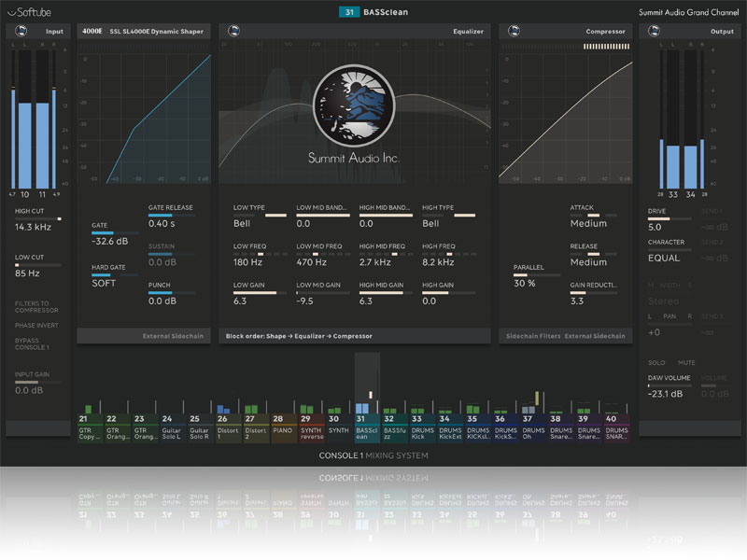Open the compressor Attack Medium selector
The height and width of the screenshot is (560, 747).
click(x=588, y=223)
